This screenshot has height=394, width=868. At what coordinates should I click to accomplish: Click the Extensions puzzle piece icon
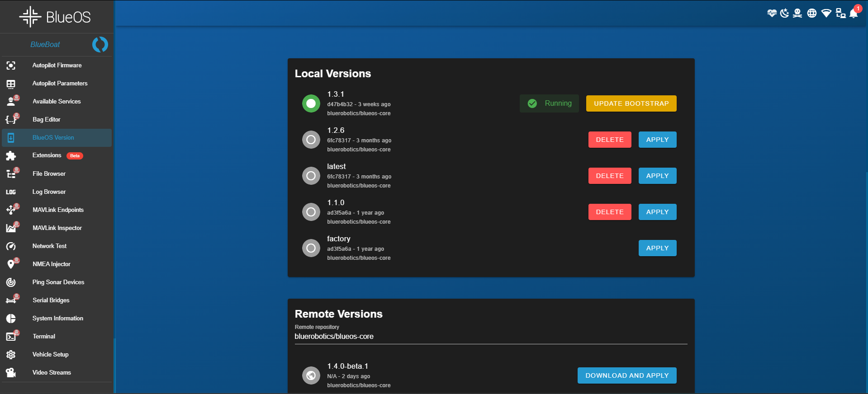[x=11, y=156]
